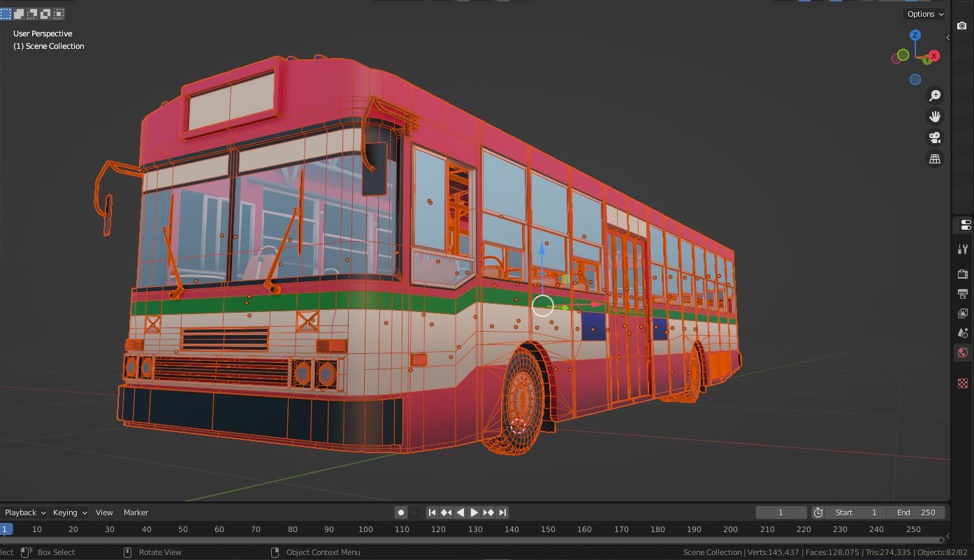Viewport: 974px width, 560px height.
Task: Click the viewport zoom magnifier icon
Action: pos(935,95)
